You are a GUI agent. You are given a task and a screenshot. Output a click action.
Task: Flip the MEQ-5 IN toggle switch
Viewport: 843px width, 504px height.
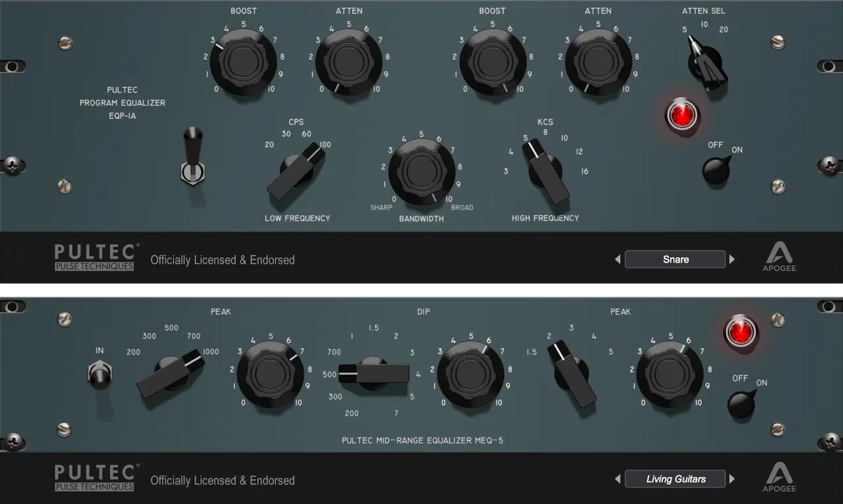tap(99, 376)
